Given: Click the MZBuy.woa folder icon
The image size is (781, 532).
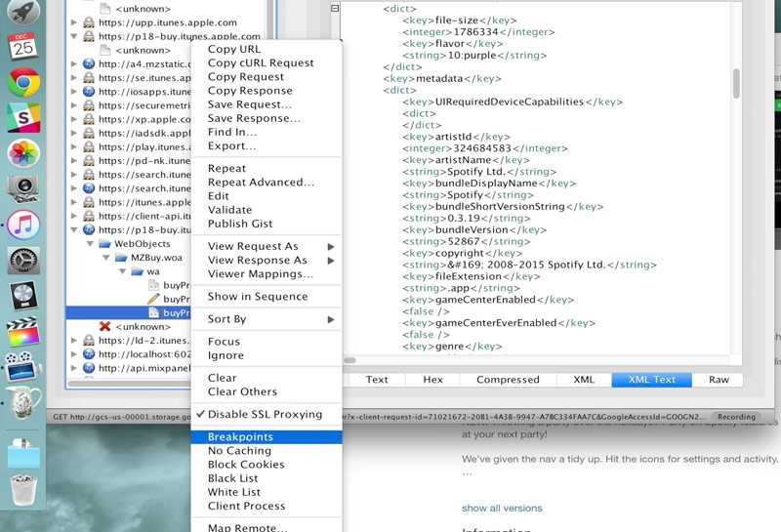Looking at the screenshot, I should pos(121,258).
